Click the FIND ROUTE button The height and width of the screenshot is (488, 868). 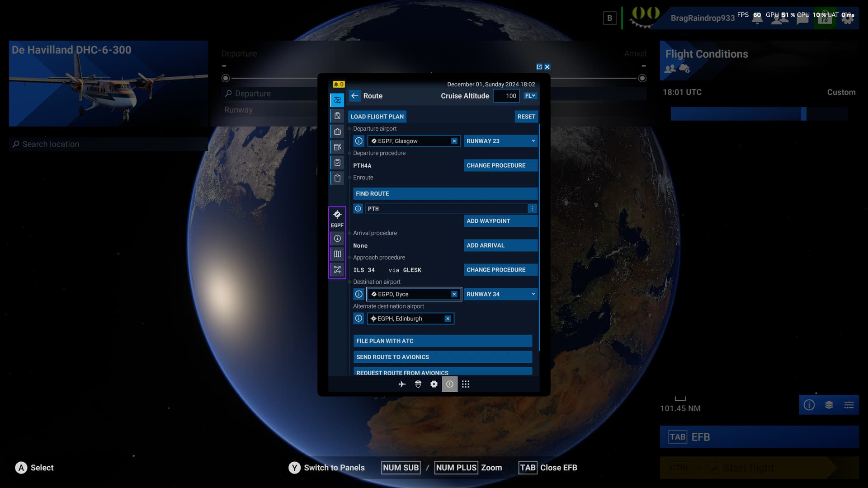click(x=445, y=194)
